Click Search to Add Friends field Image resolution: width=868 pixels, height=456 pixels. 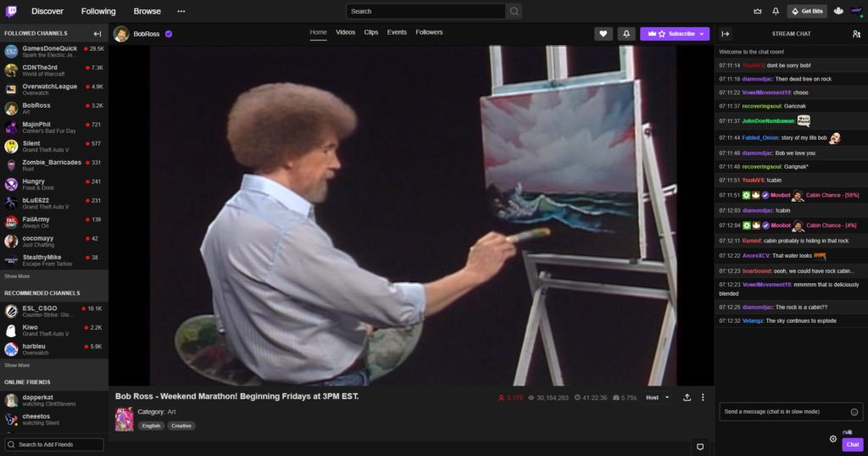point(54,444)
